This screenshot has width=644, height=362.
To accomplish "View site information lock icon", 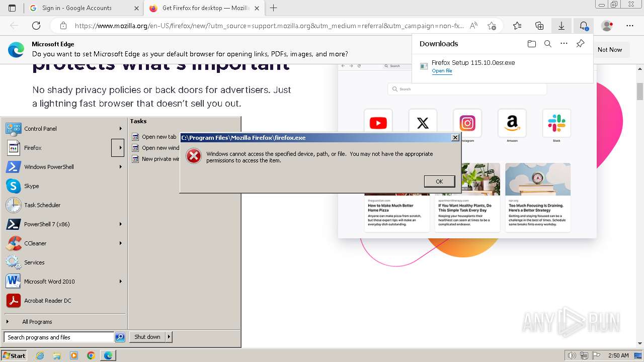I will tap(63, 26).
